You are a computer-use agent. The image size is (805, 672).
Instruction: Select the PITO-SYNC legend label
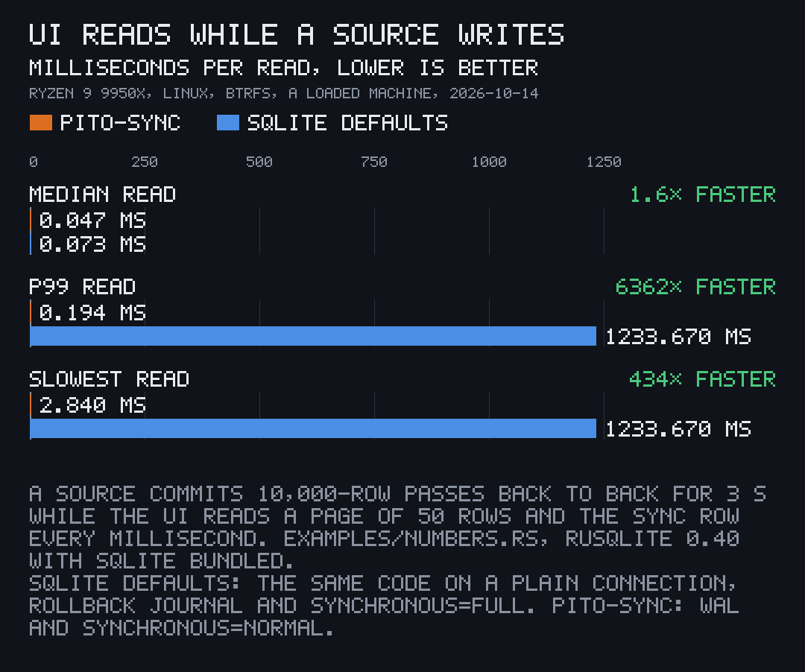pos(120,123)
